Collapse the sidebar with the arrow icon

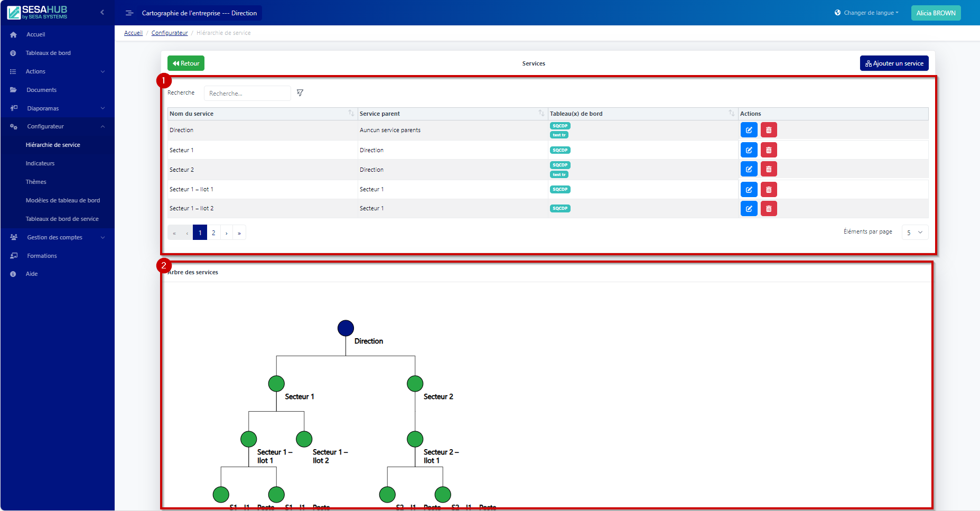pos(102,12)
